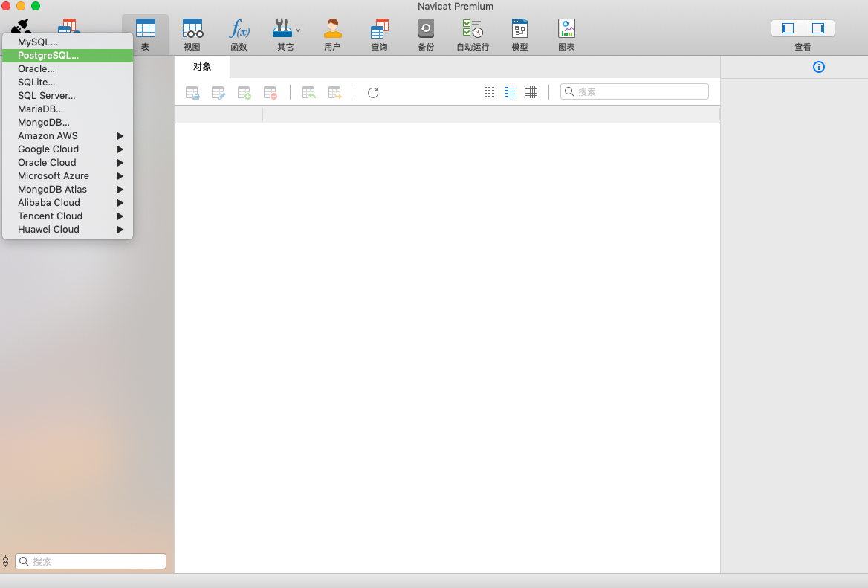
Task: Click the filter icon beside sidebar search
Action: 5,561
